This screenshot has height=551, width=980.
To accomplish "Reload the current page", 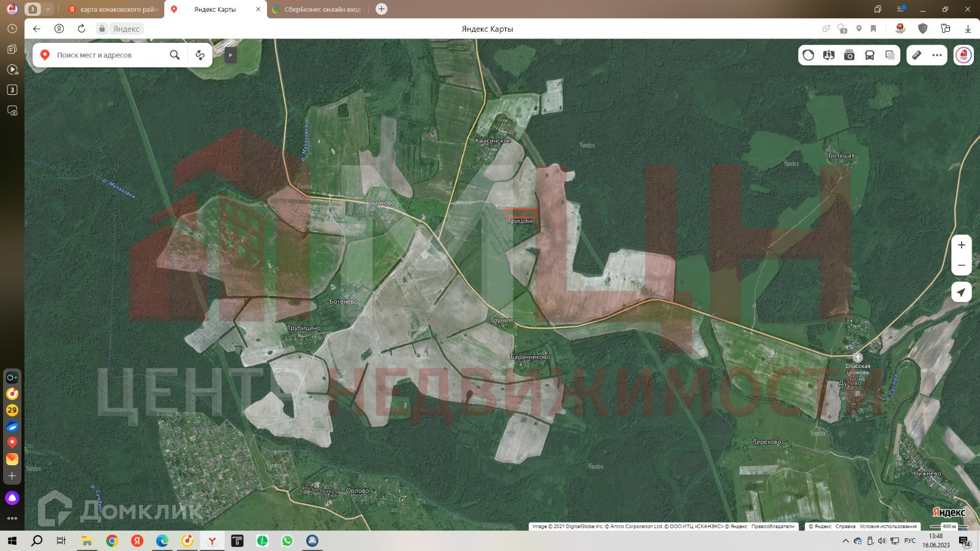I will click(81, 29).
